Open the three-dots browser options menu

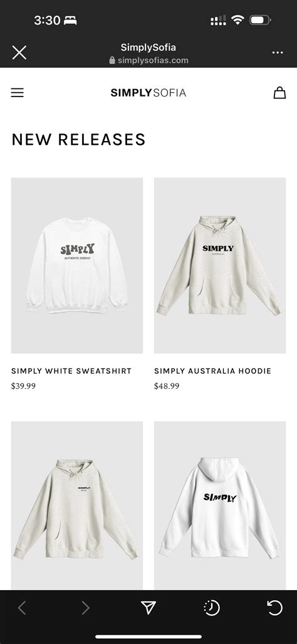coord(278,53)
